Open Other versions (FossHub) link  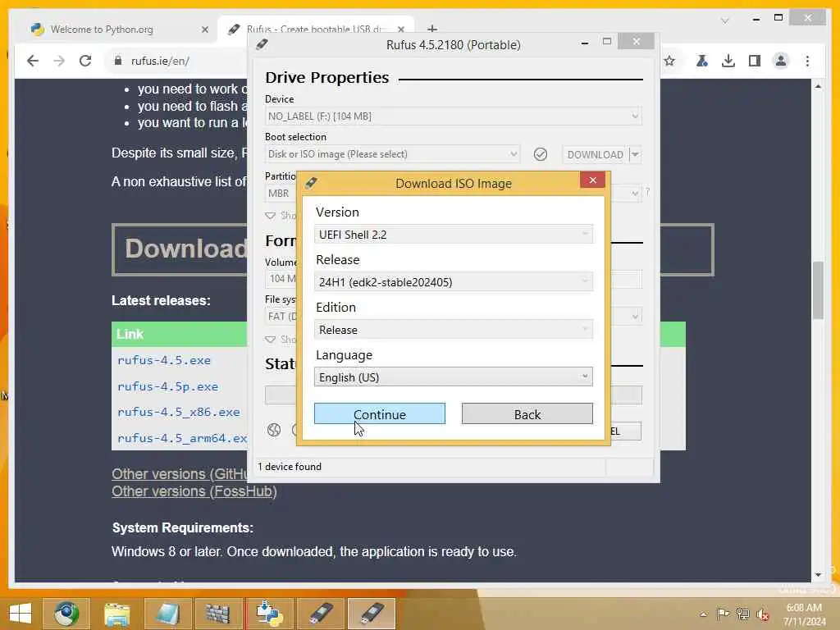(x=194, y=491)
